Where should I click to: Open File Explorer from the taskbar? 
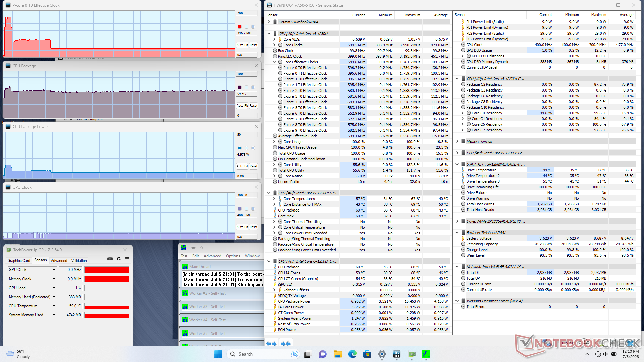[x=337, y=354]
